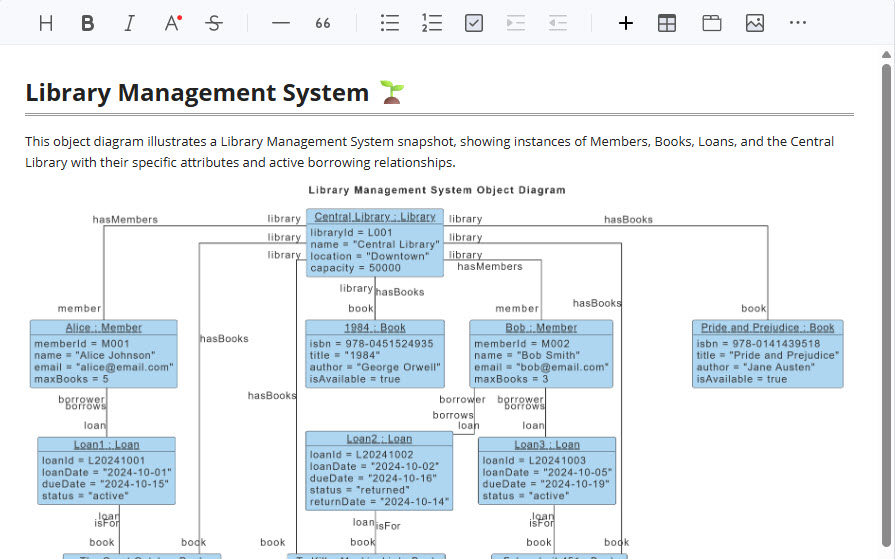
Task: Click dueDate 2024-10-15 in Loan1
Action: tap(105, 484)
